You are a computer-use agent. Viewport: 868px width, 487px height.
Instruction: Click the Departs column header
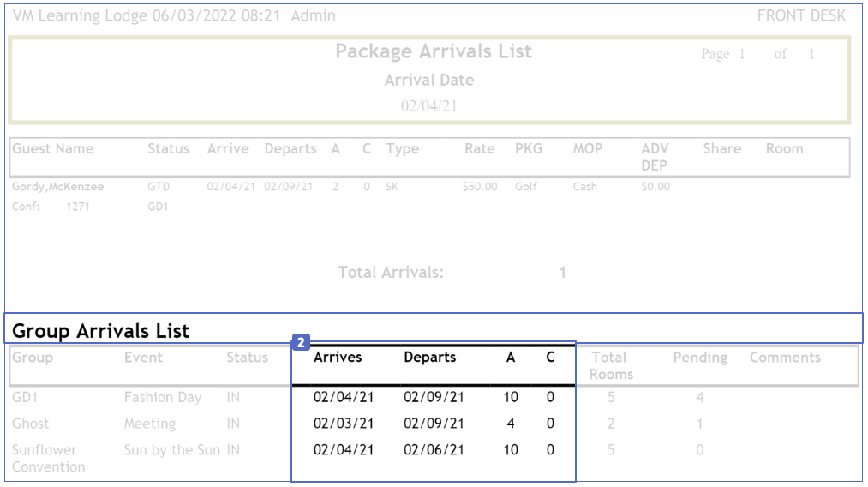[x=430, y=358]
